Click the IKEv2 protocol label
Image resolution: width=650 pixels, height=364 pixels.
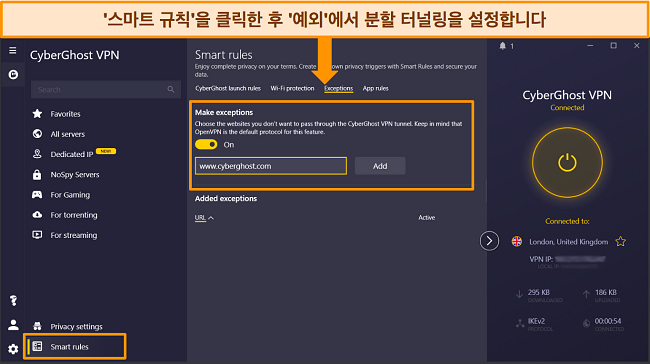coord(536,321)
